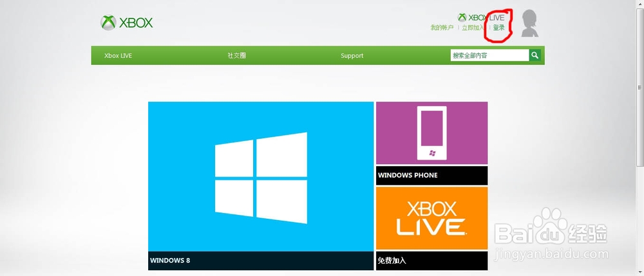
Task: Click the Xbox LIVE logo near account links
Action: point(481,17)
